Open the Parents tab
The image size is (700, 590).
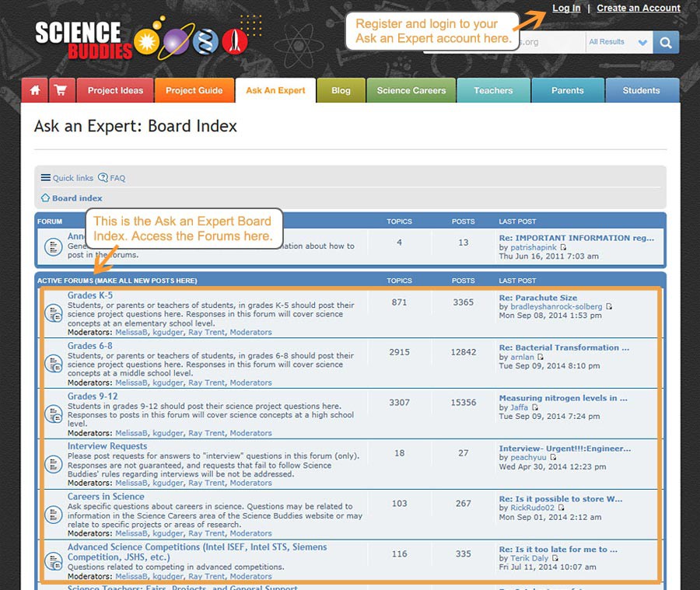click(568, 91)
